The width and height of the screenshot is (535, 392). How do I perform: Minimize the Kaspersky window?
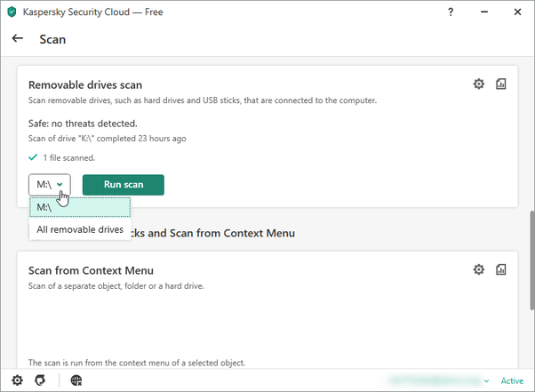tap(483, 12)
